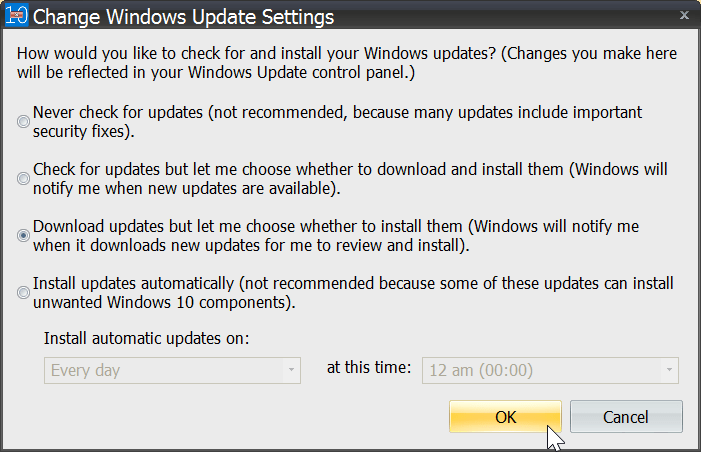Expand the 12 am time dropdown arrow
This screenshot has height=452, width=701.
tap(669, 370)
